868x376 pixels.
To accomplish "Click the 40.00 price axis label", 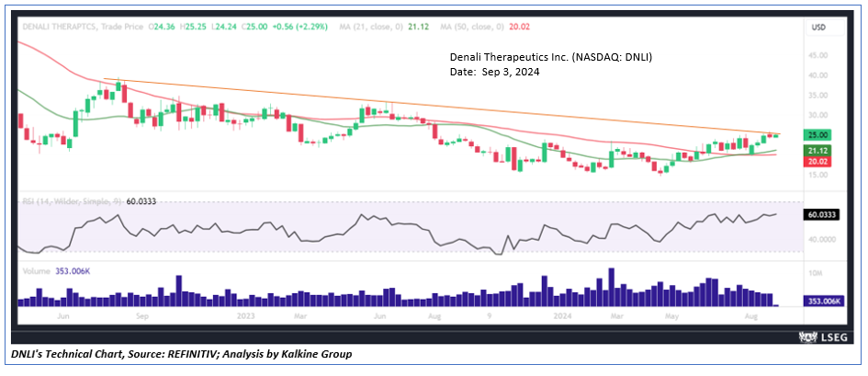I will pos(817,75).
